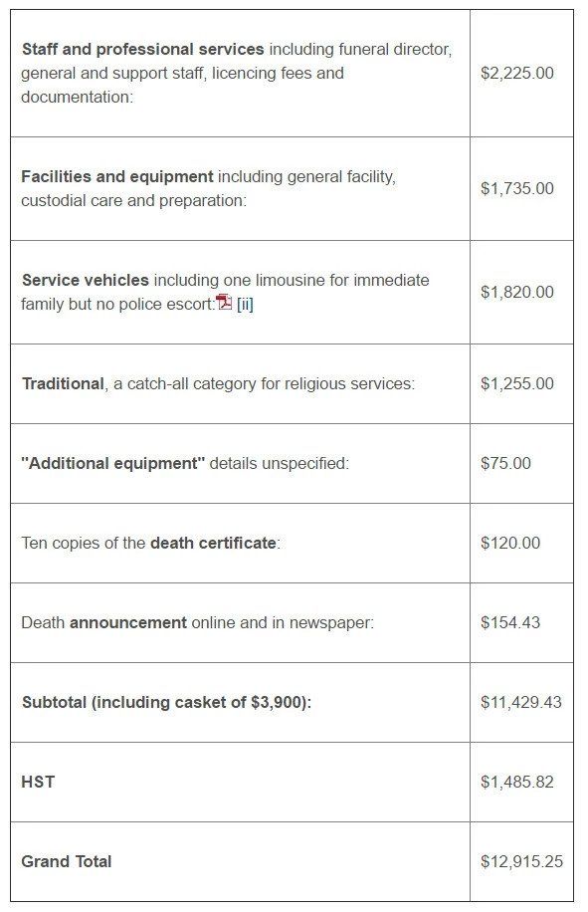Select the Subtotal including casket label
Screen dimensions: 588x912
click(x=167, y=703)
